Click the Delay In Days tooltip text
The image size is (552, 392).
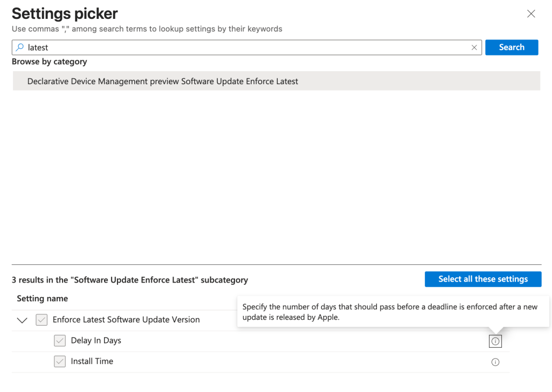(390, 312)
